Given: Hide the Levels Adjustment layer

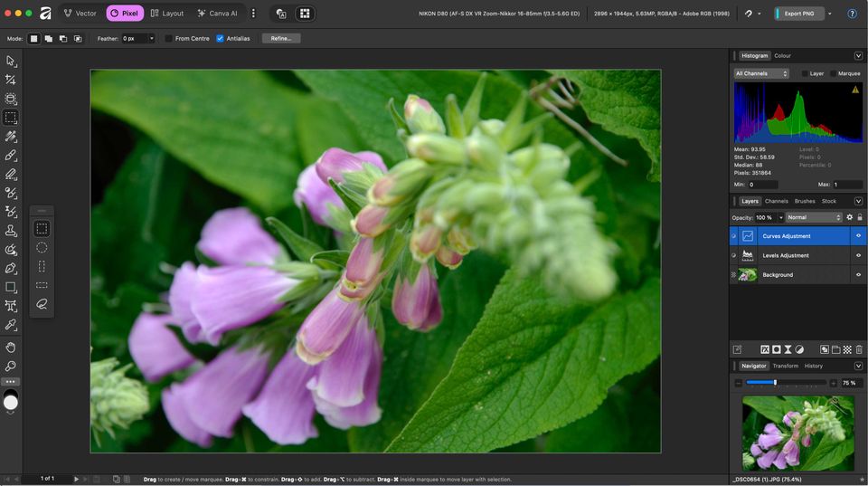Looking at the screenshot, I should (858, 255).
